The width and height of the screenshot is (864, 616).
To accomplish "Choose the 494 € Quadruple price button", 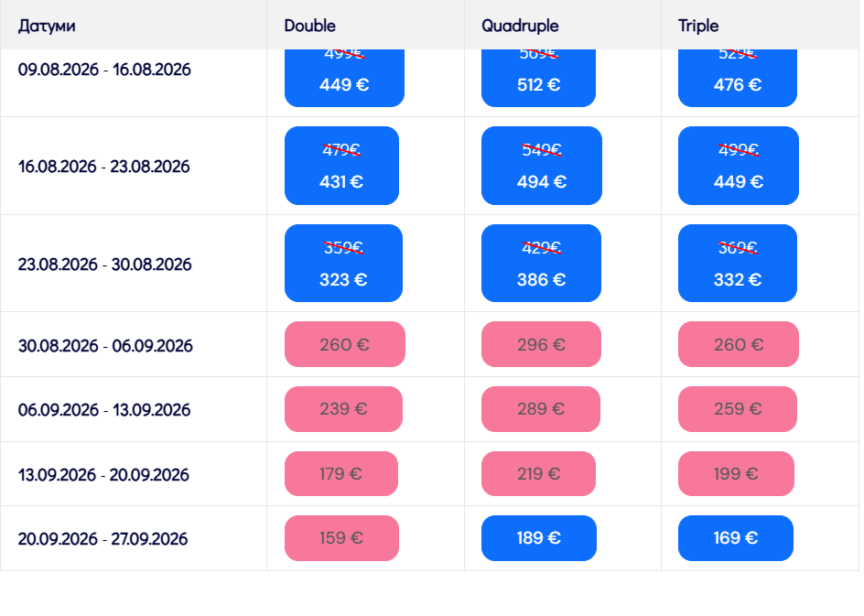I will pos(541,166).
